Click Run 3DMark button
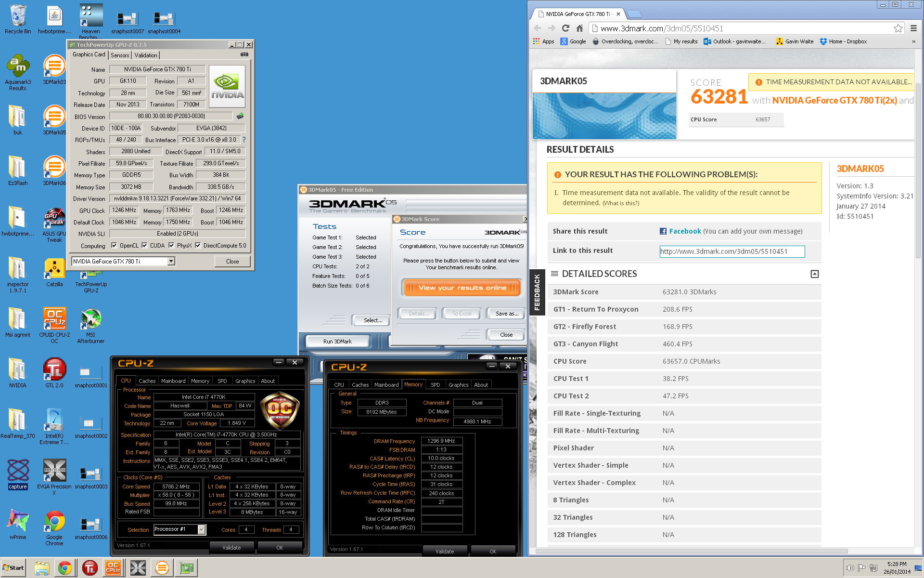This screenshot has height=578, width=924. click(337, 342)
